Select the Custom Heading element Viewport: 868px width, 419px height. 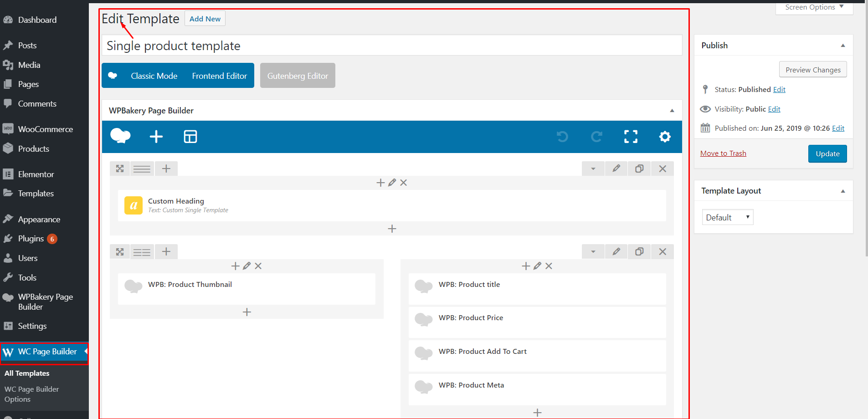(392, 205)
